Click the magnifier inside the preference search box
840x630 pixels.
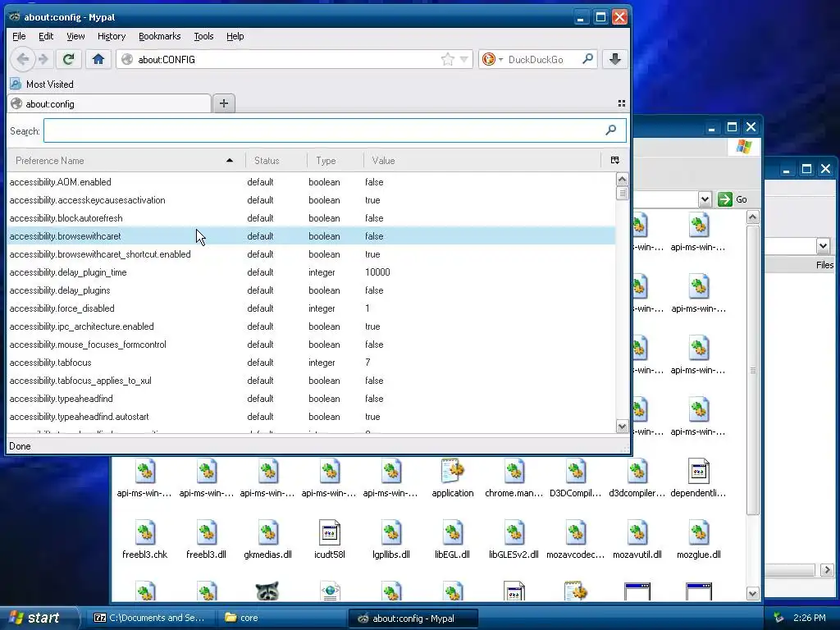coord(610,130)
